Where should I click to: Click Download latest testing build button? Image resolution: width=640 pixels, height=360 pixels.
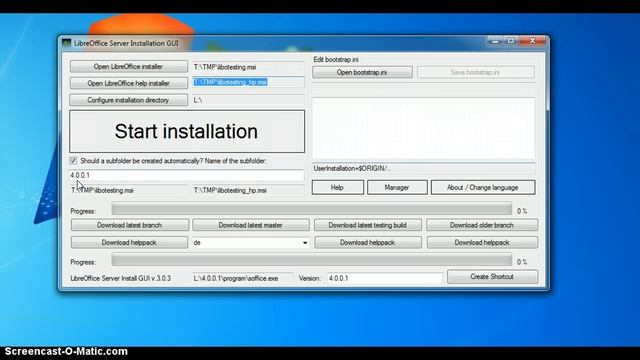(x=368, y=225)
